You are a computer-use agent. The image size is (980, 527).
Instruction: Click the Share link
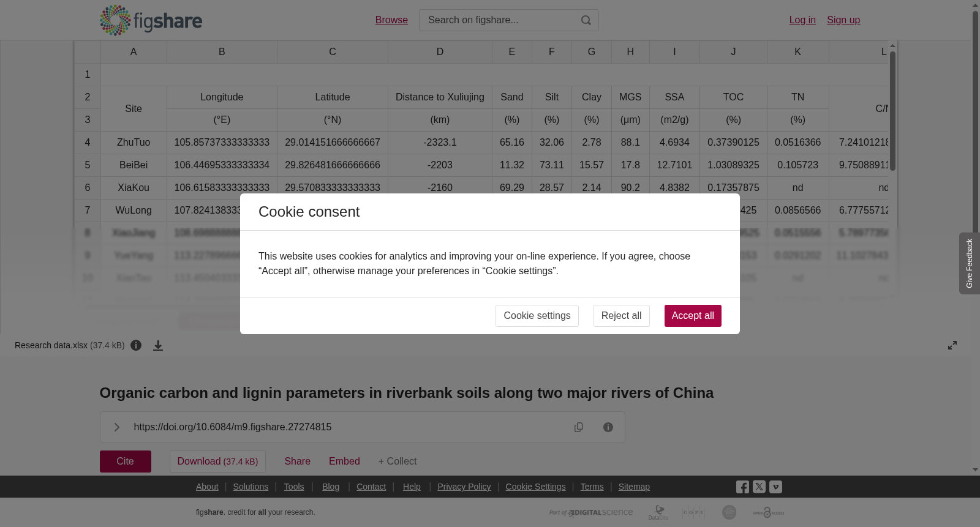tap(297, 462)
